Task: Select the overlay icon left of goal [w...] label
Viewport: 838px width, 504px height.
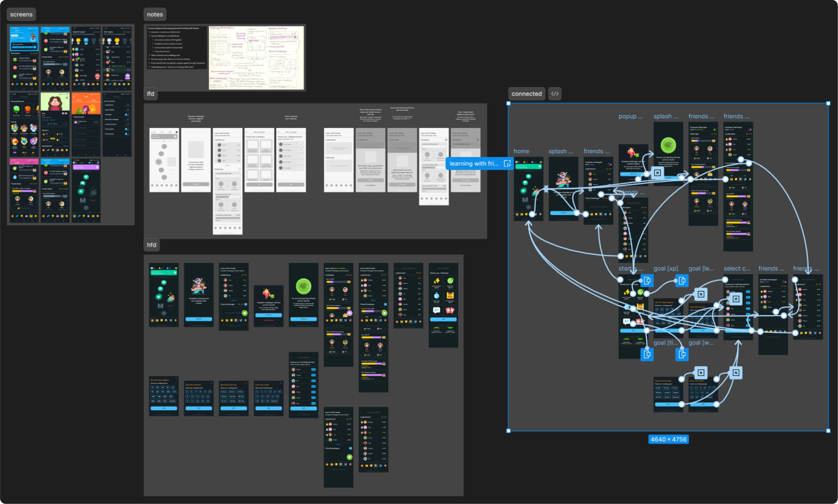Action: pyautogui.click(x=682, y=354)
